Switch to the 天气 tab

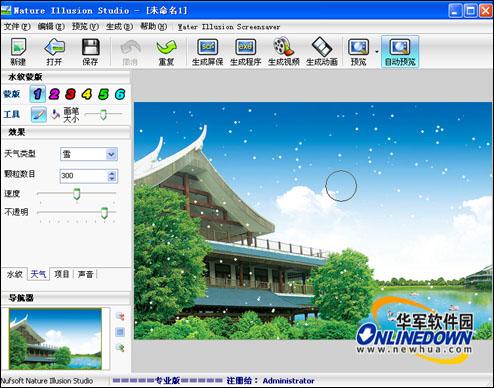click(x=38, y=274)
